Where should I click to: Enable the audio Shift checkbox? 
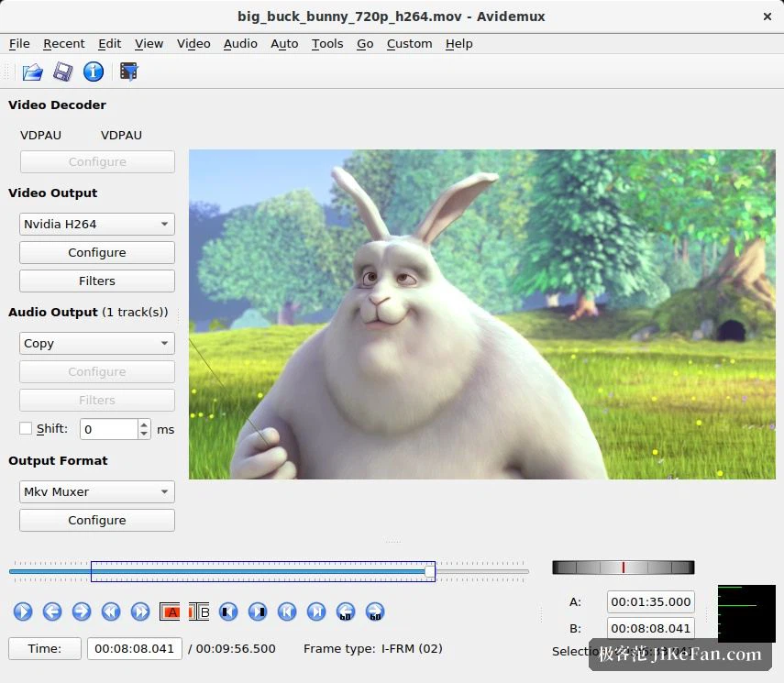[x=26, y=428]
